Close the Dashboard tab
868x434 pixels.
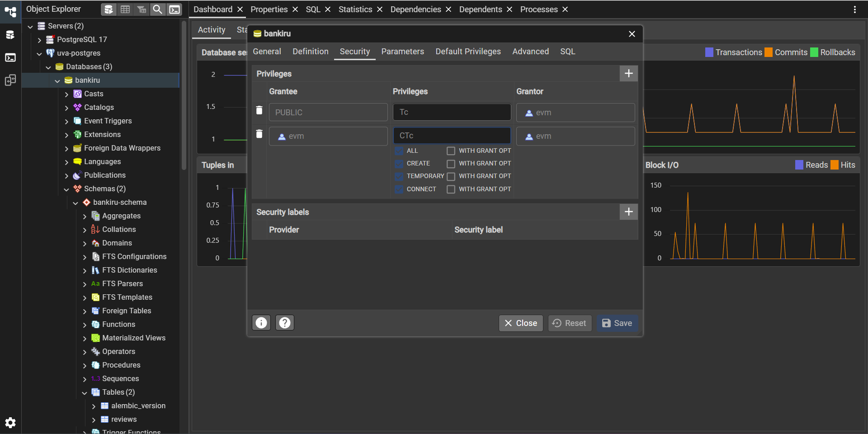(240, 9)
